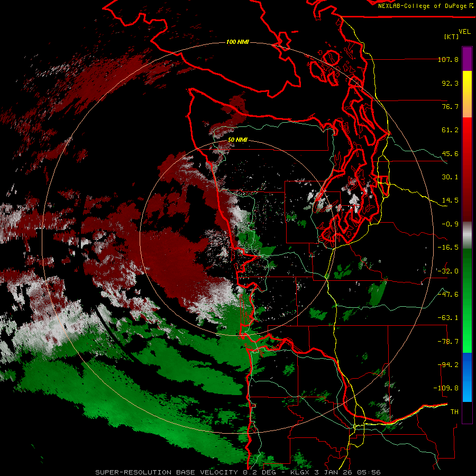Click the 92.3 scale value
This screenshot has width=476, height=476.
point(450,83)
